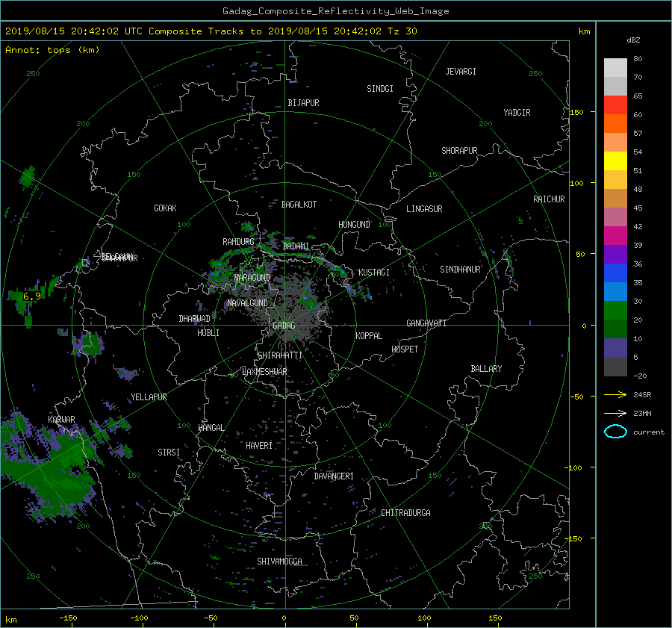The height and width of the screenshot is (628, 672).
Task: Click the SHORAPUR city label
Action: pos(459,151)
